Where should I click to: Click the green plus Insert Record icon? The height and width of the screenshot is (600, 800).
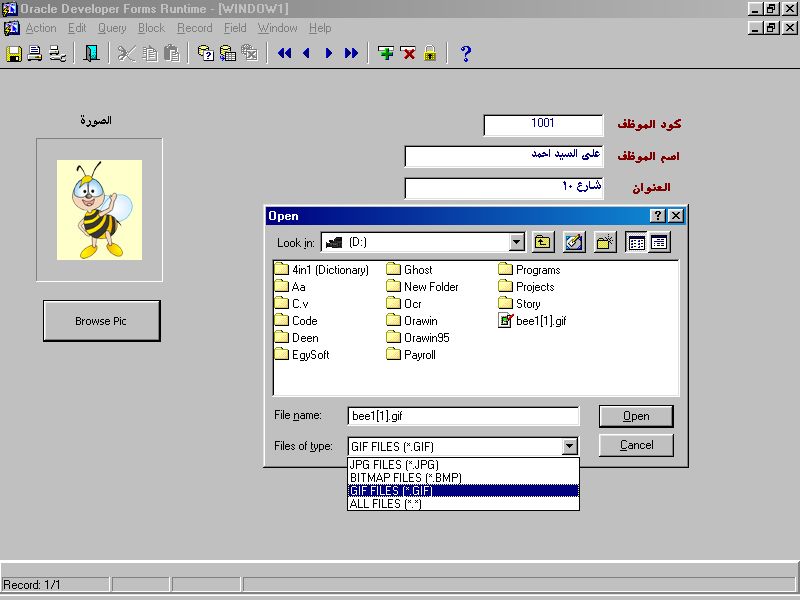tap(386, 53)
